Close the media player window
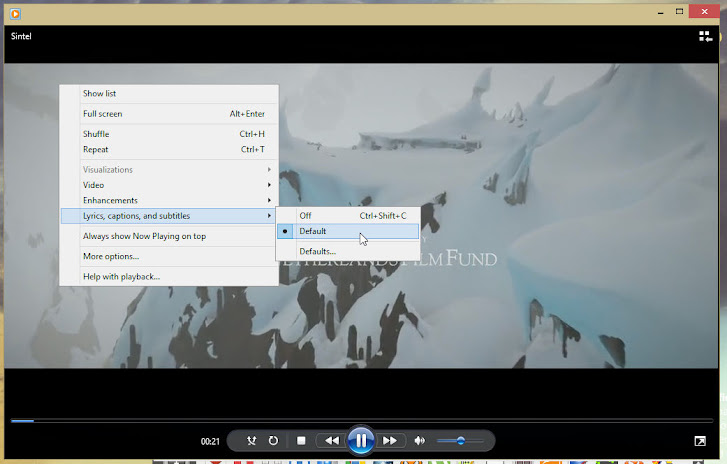The width and height of the screenshot is (727, 464). click(704, 12)
